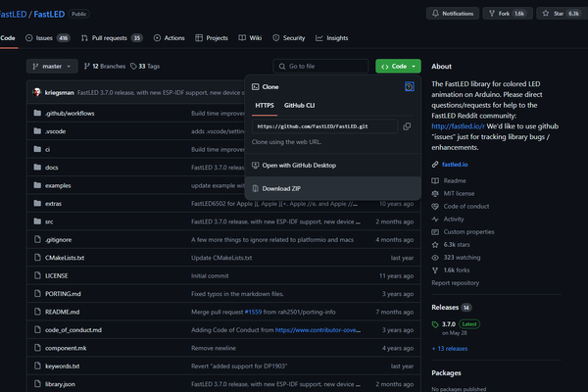Open the http://fastled.io/r link
588x392 pixels.
[x=458, y=126]
